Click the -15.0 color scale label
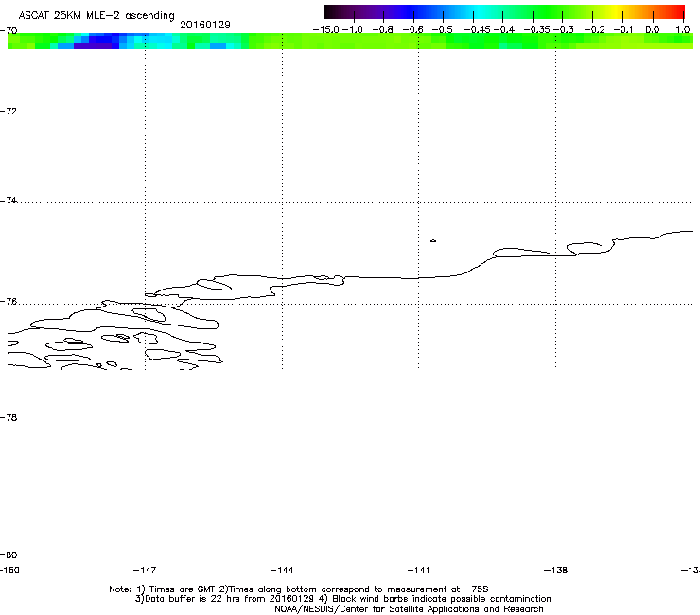Viewport: 700px width, 615px height. click(326, 30)
